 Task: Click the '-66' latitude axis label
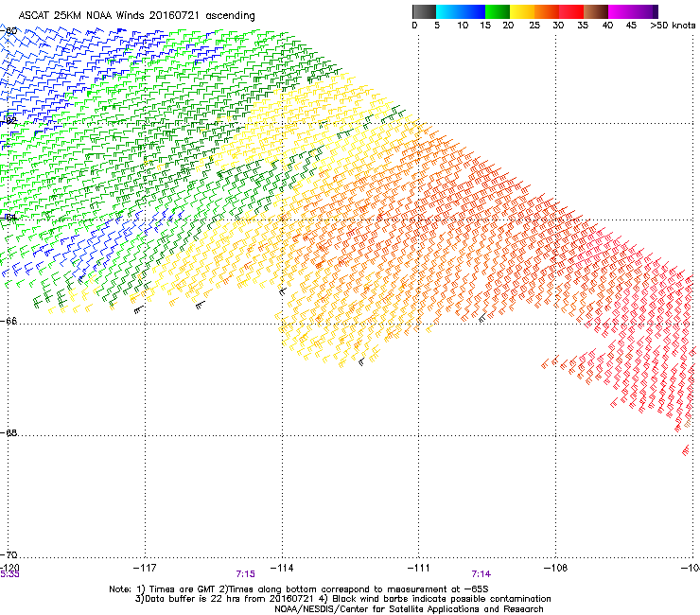(x=9, y=321)
